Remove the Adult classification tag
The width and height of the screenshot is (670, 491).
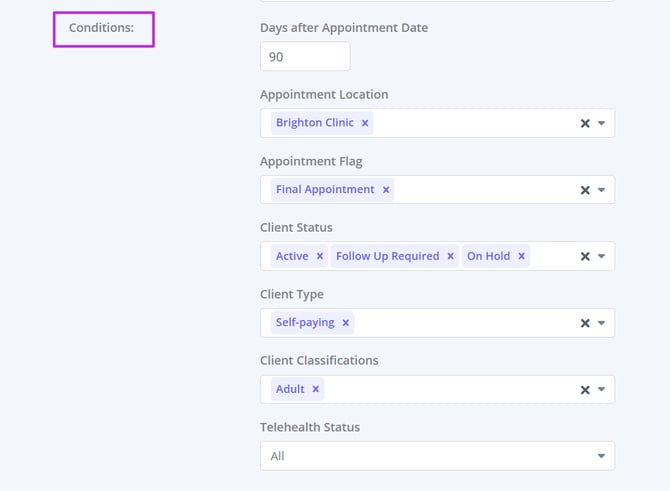pos(316,389)
